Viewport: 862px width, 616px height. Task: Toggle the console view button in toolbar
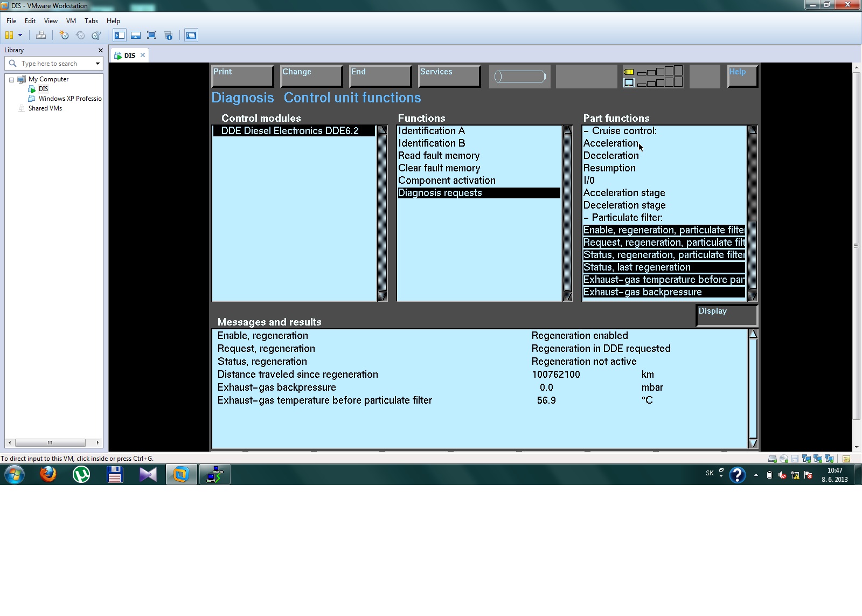coord(191,36)
